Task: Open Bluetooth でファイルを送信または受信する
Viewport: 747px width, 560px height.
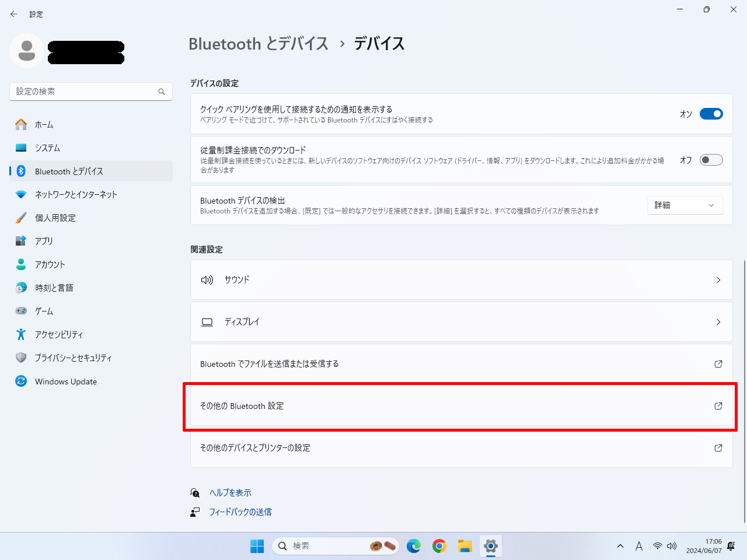Action: pos(462,364)
